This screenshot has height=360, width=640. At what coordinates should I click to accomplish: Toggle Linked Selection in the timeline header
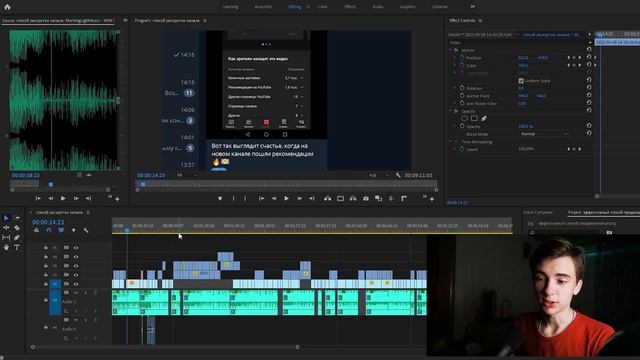pyautogui.click(x=61, y=231)
